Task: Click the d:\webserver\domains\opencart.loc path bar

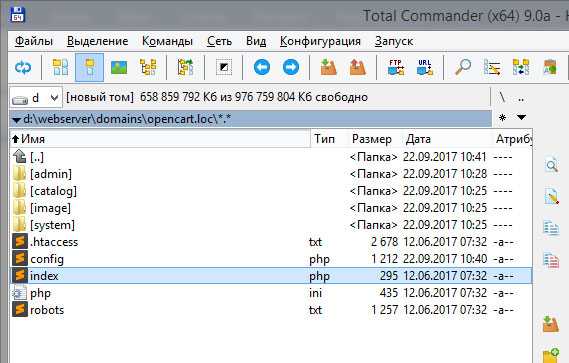Action: click(250, 119)
